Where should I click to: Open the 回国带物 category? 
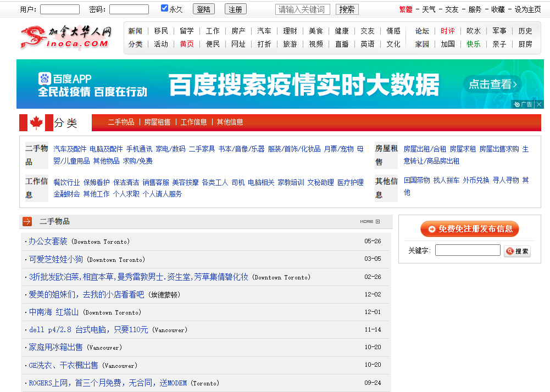tap(416, 180)
